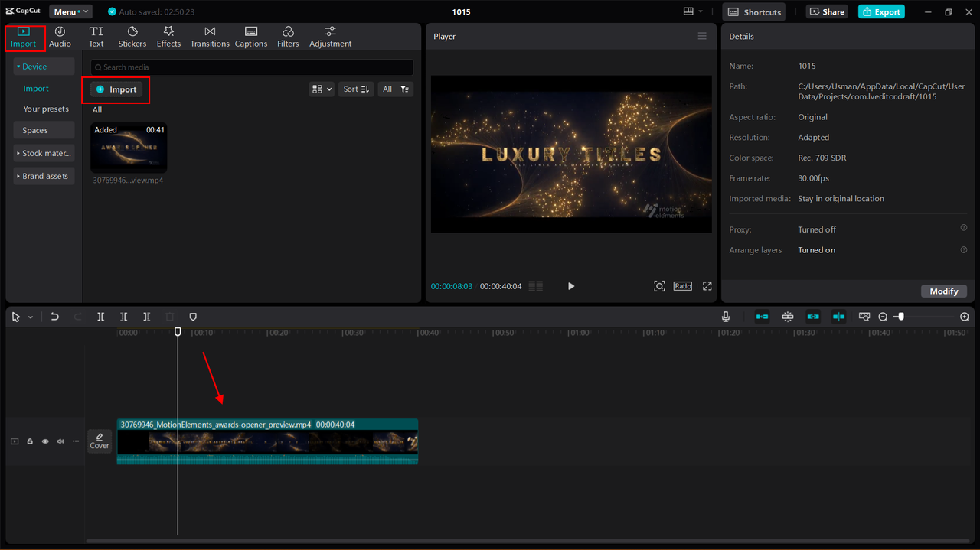Select the awards-opener video thumbnail
This screenshot has width=980, height=550.
(x=129, y=148)
